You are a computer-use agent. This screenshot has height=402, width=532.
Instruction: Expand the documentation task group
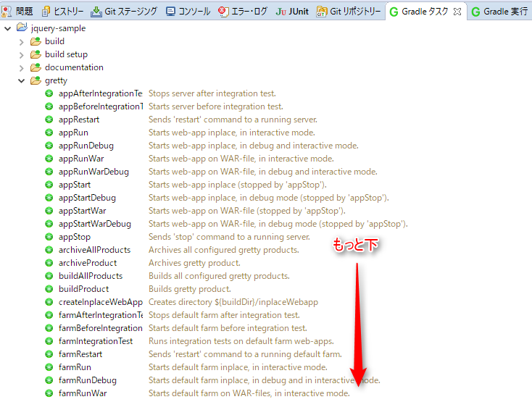coord(21,68)
